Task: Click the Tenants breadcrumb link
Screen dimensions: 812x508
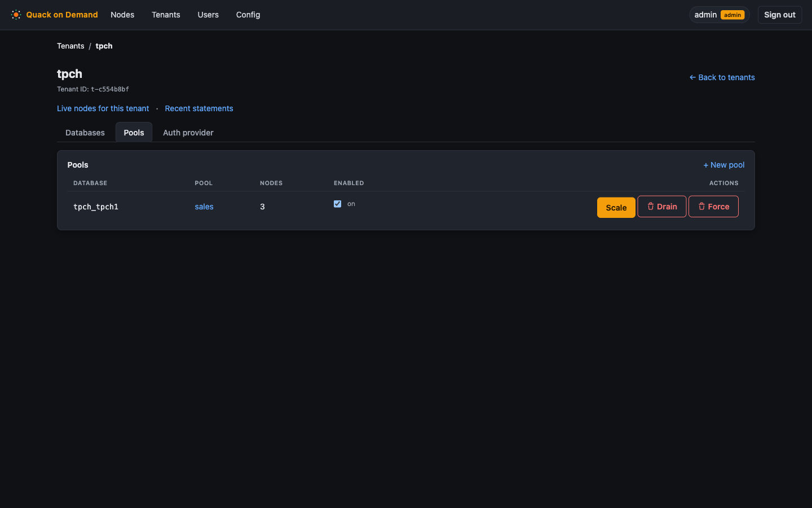Action: 70,46
